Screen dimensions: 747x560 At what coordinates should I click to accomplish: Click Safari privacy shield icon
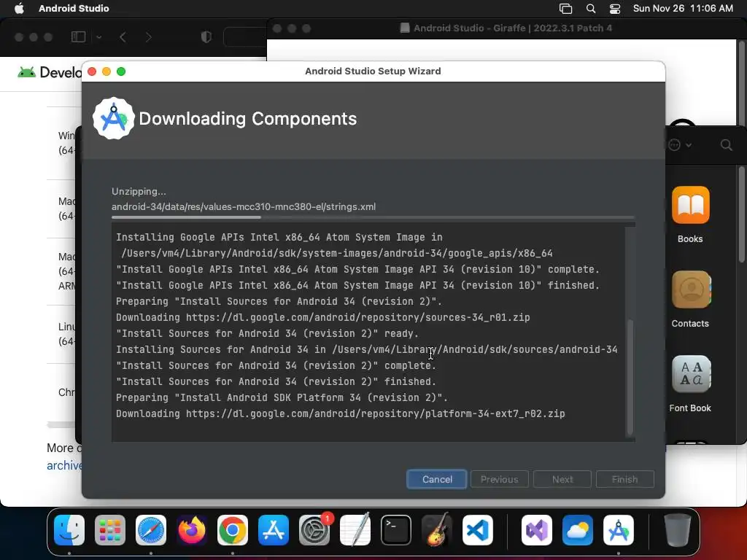pos(206,36)
